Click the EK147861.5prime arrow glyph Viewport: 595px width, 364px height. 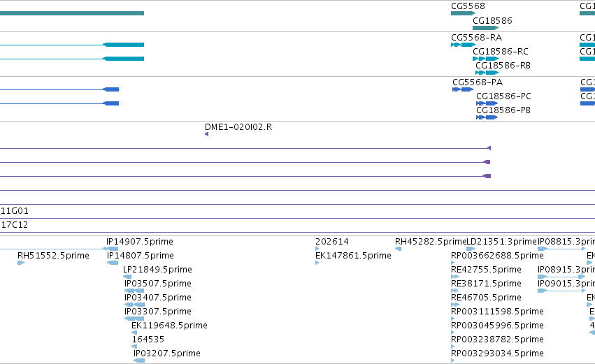(x=317, y=263)
